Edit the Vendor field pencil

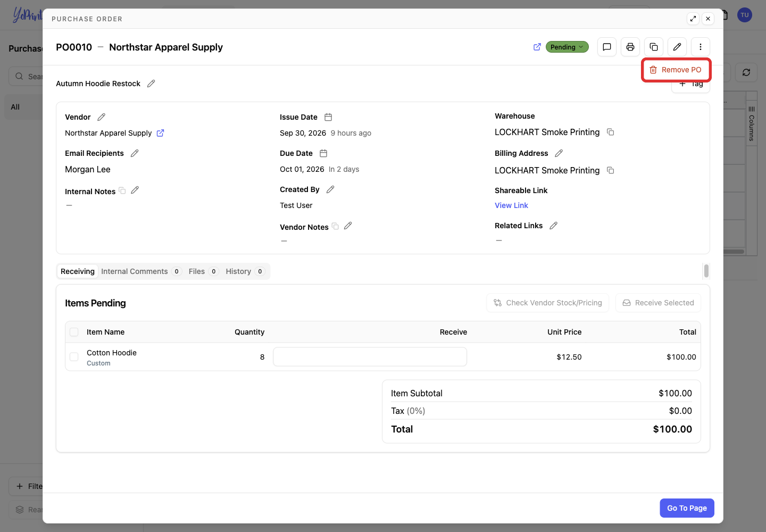(x=102, y=117)
